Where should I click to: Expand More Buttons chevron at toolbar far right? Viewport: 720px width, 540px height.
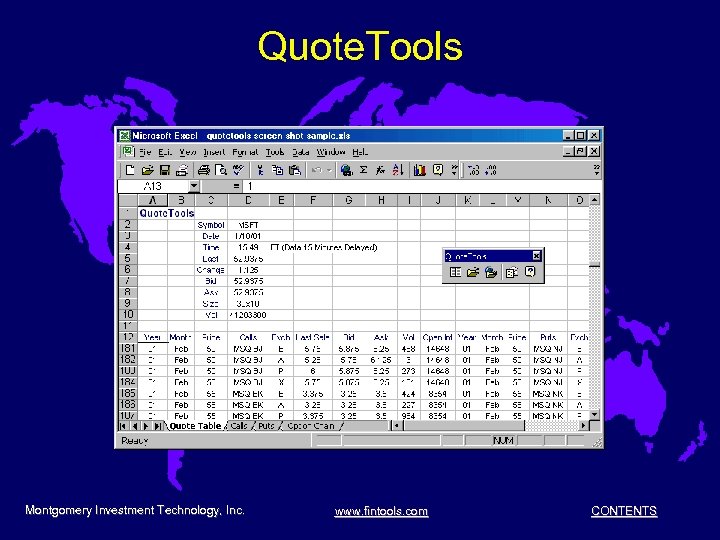[x=596, y=170]
